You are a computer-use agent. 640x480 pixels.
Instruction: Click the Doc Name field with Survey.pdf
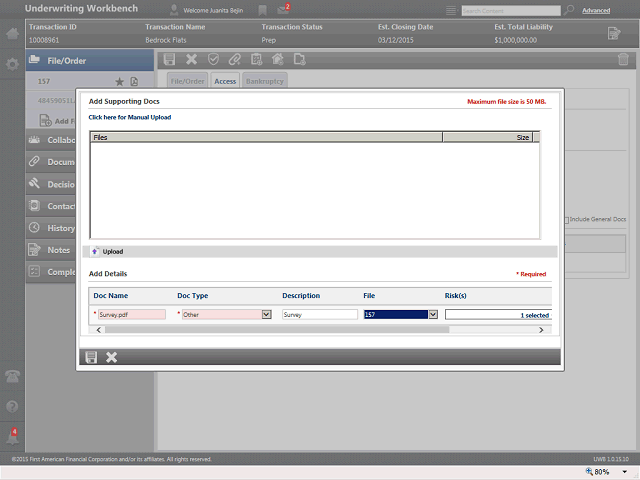[x=132, y=314]
